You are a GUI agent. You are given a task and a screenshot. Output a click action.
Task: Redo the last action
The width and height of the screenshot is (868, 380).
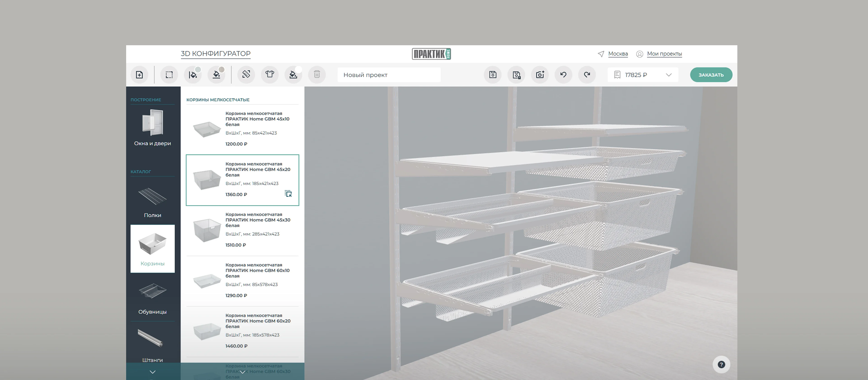pos(587,75)
